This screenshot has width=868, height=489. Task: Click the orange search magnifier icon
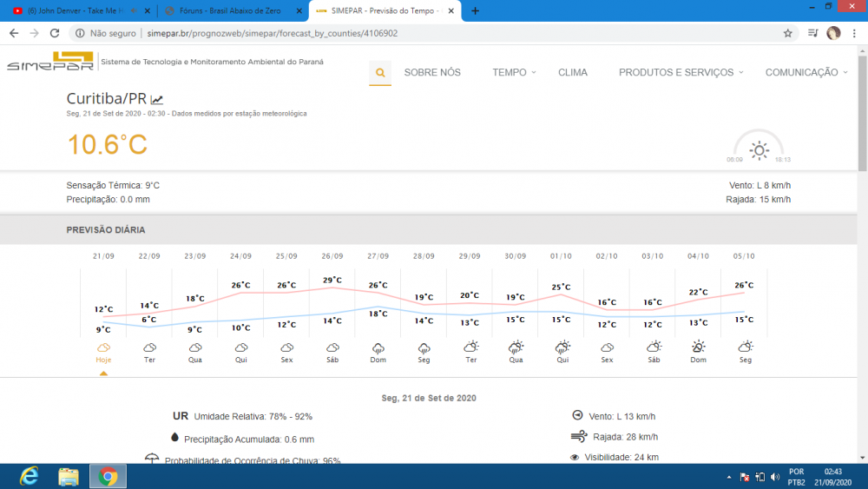379,73
